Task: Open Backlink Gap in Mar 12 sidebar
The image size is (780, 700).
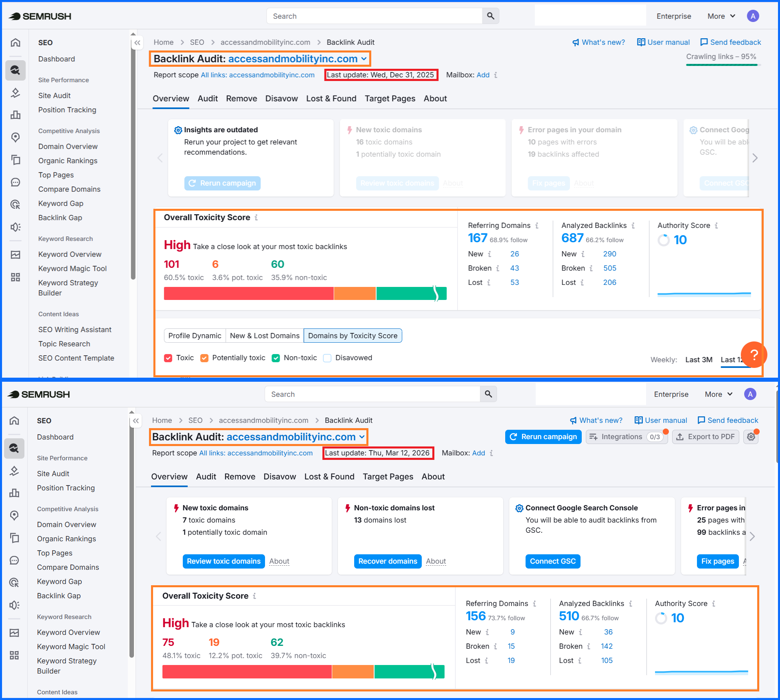Action: [x=59, y=596]
